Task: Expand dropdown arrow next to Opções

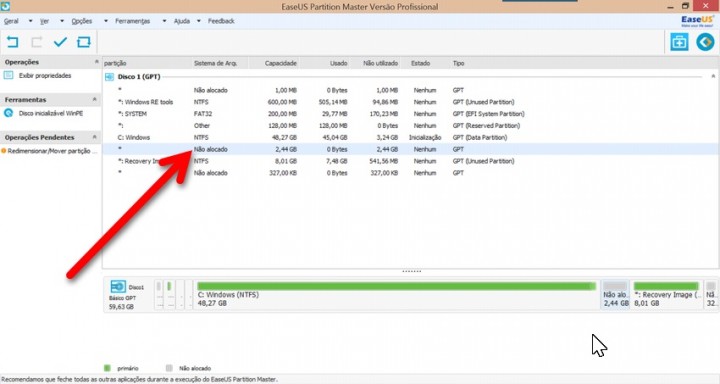Action: tap(106, 21)
